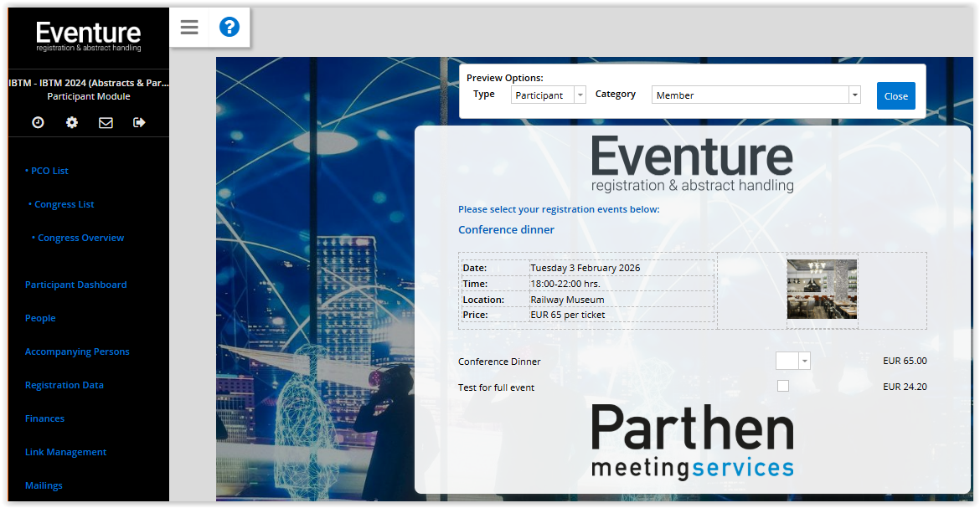Viewport: 980px width, 508px height.
Task: Click the EUR 65 per ticket text
Action: 568,315
